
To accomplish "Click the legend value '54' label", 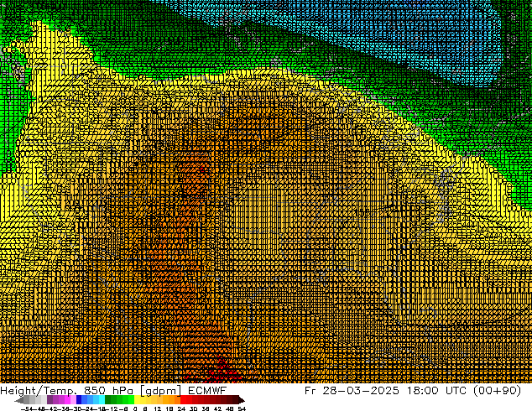I will [x=242, y=408].
